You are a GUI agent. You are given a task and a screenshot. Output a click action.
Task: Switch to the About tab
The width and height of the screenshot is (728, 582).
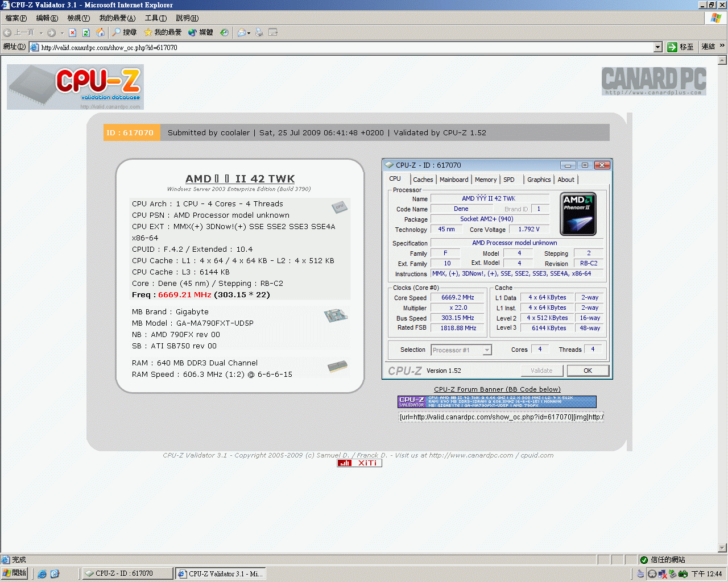pyautogui.click(x=566, y=180)
